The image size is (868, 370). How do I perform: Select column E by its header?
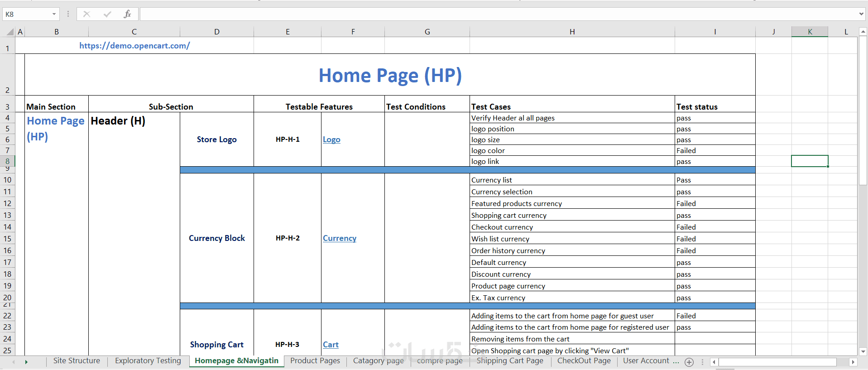[x=288, y=32]
